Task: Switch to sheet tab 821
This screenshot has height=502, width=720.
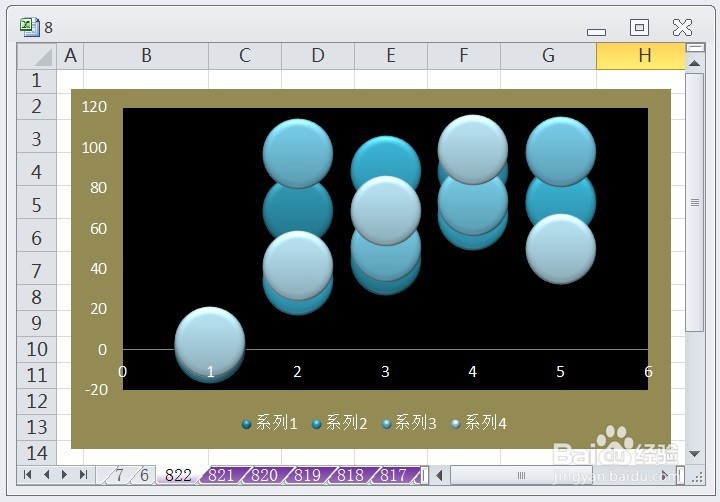Action: (221, 475)
